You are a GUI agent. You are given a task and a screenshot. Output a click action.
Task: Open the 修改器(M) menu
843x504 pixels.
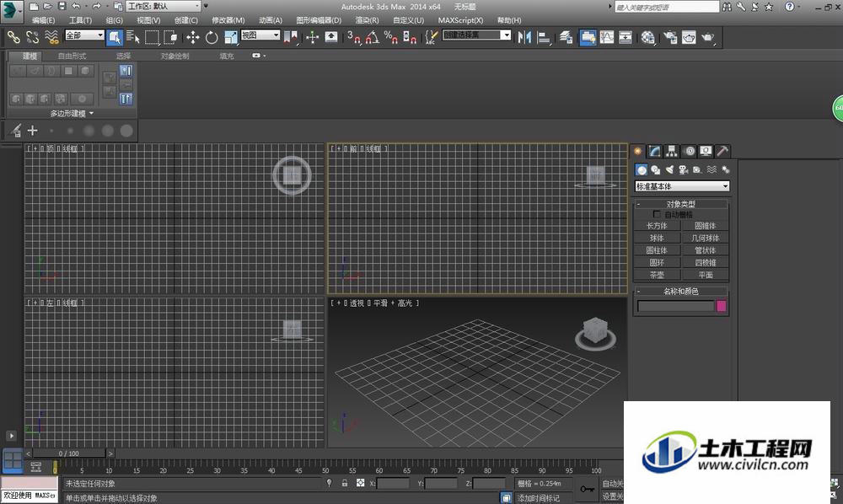point(228,20)
